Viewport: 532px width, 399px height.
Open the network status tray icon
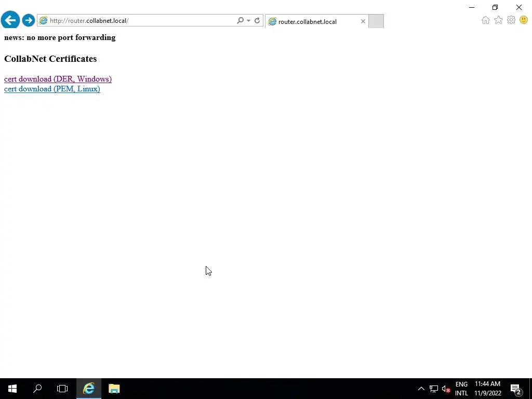point(434,389)
